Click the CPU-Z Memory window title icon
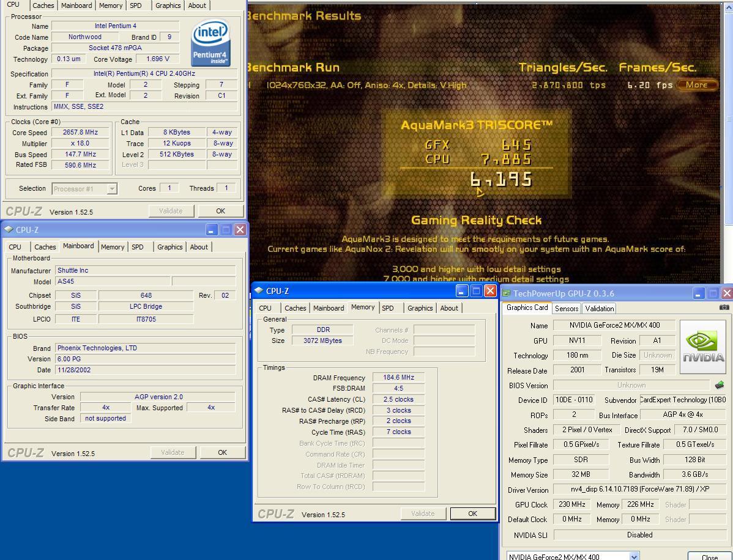The height and width of the screenshot is (560, 733). [x=259, y=290]
